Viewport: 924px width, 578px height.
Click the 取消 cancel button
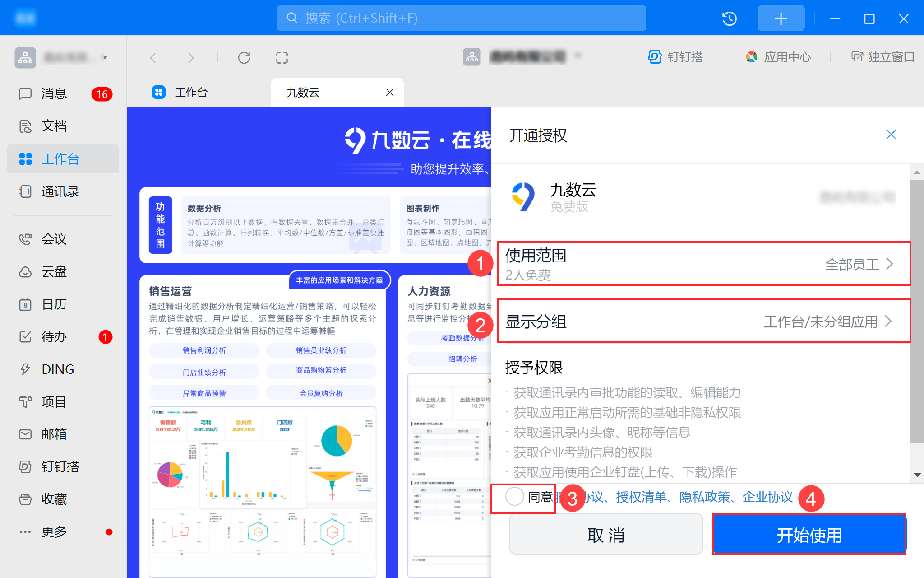605,535
